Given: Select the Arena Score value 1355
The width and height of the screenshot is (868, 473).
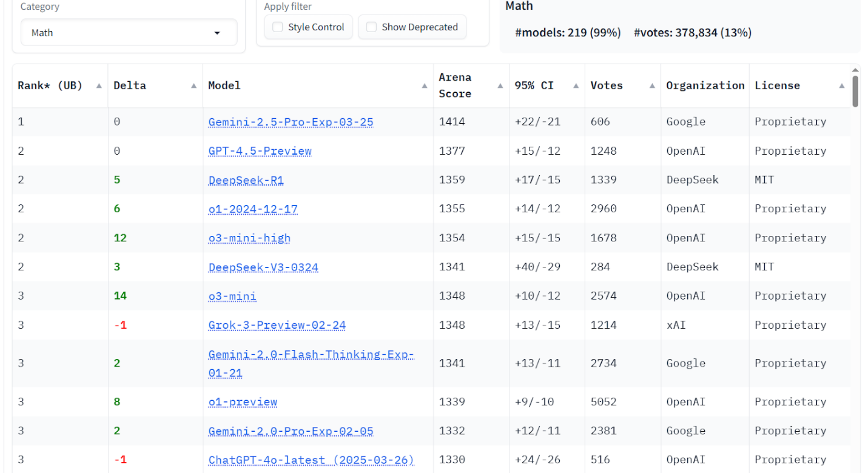Looking at the screenshot, I should [452, 209].
